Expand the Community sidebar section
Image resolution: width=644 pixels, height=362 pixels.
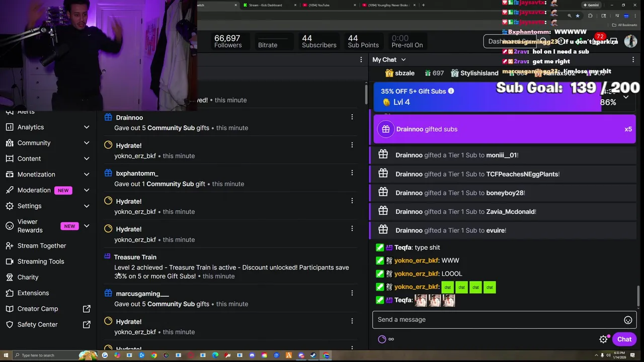[x=87, y=143]
